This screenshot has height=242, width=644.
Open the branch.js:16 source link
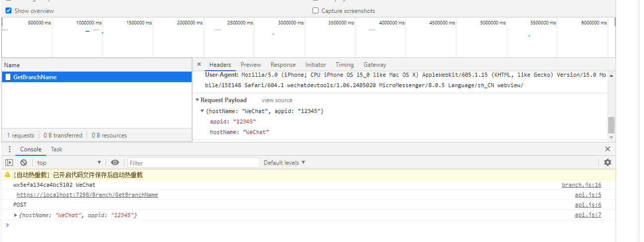[581, 185]
